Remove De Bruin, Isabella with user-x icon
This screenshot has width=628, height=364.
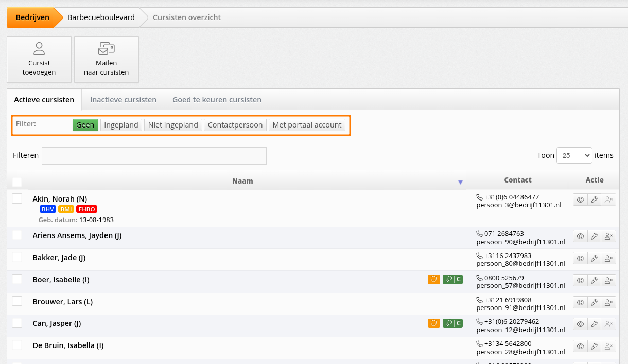(608, 347)
